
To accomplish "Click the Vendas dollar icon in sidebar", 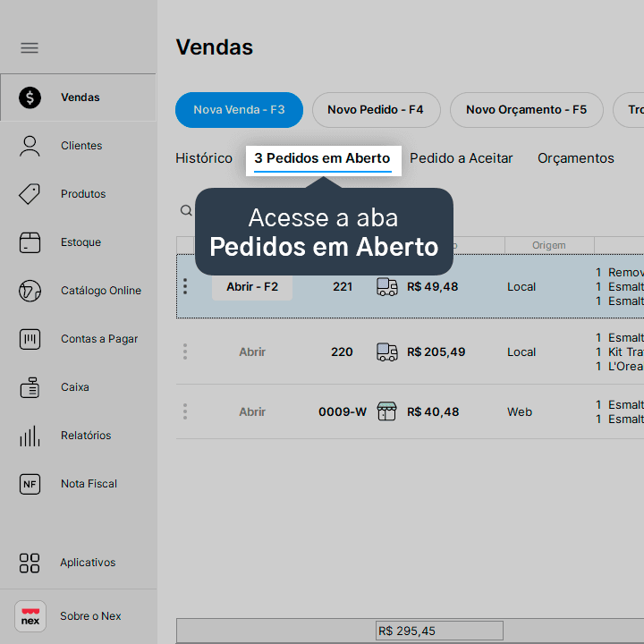I will click(x=30, y=97).
